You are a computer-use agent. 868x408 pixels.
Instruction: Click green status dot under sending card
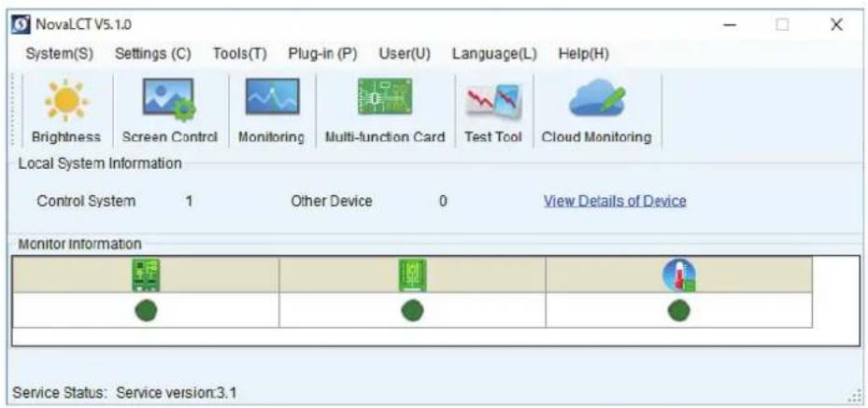[146, 311]
